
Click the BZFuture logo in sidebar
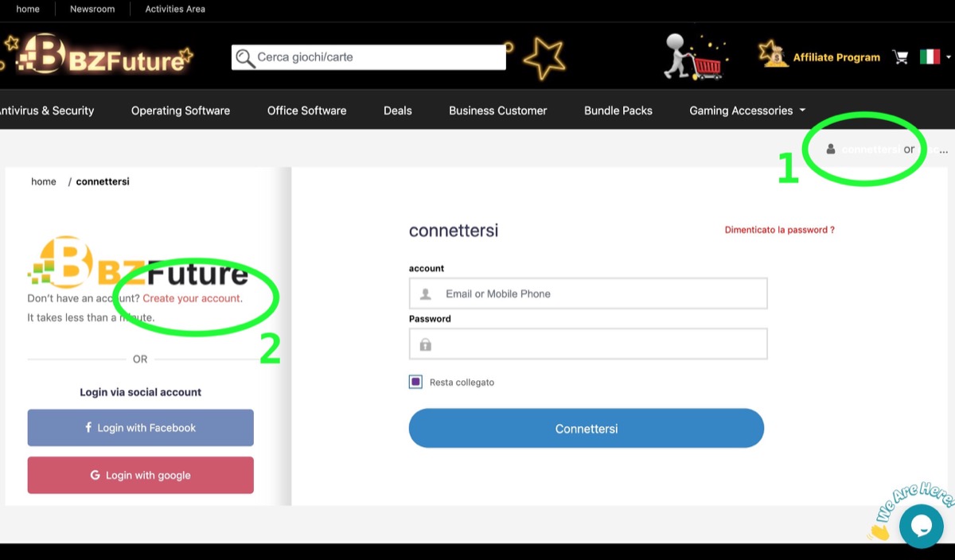point(138,262)
